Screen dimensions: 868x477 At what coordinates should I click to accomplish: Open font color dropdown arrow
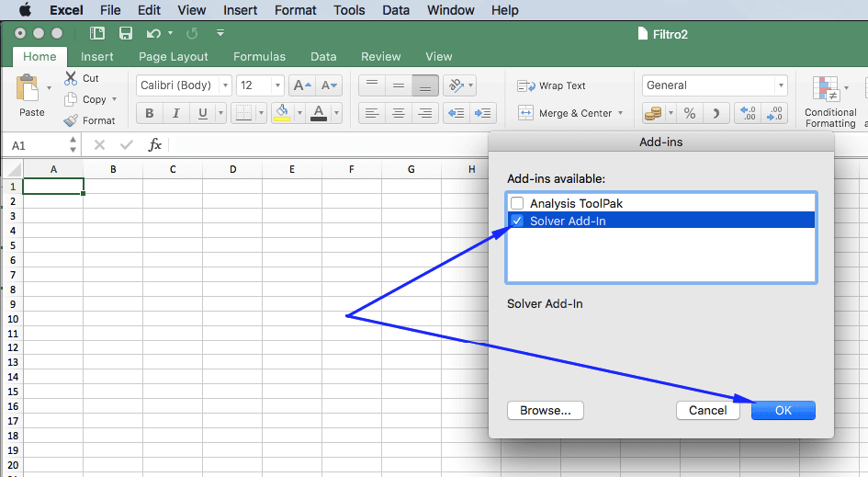(336, 114)
